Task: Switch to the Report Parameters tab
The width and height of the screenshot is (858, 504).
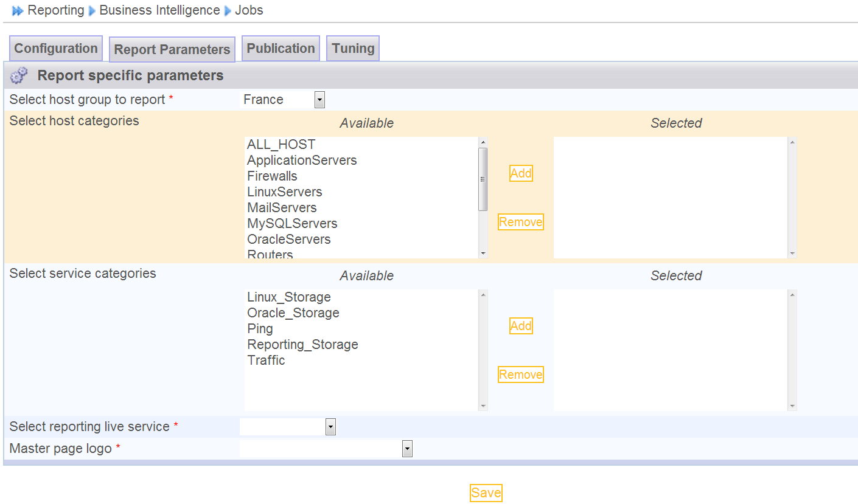Action: (172, 49)
